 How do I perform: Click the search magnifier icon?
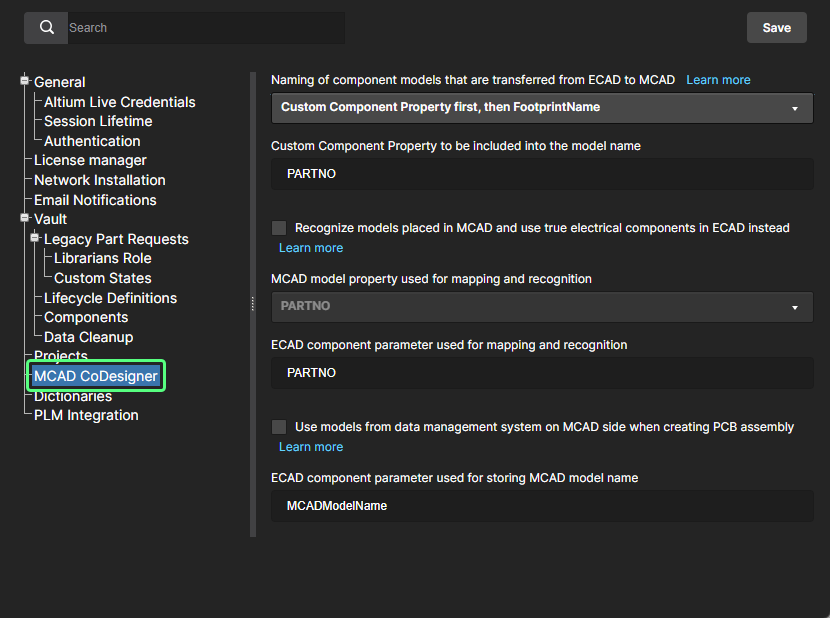tap(46, 28)
